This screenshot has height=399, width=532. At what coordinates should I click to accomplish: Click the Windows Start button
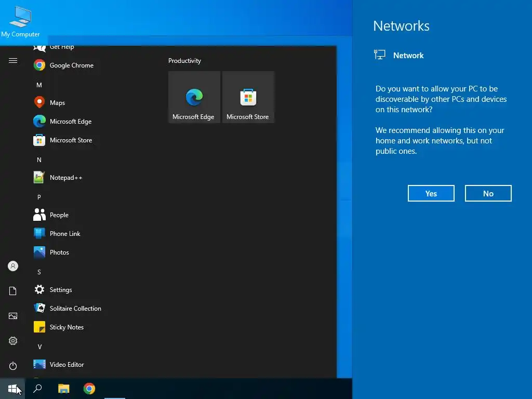point(12,389)
